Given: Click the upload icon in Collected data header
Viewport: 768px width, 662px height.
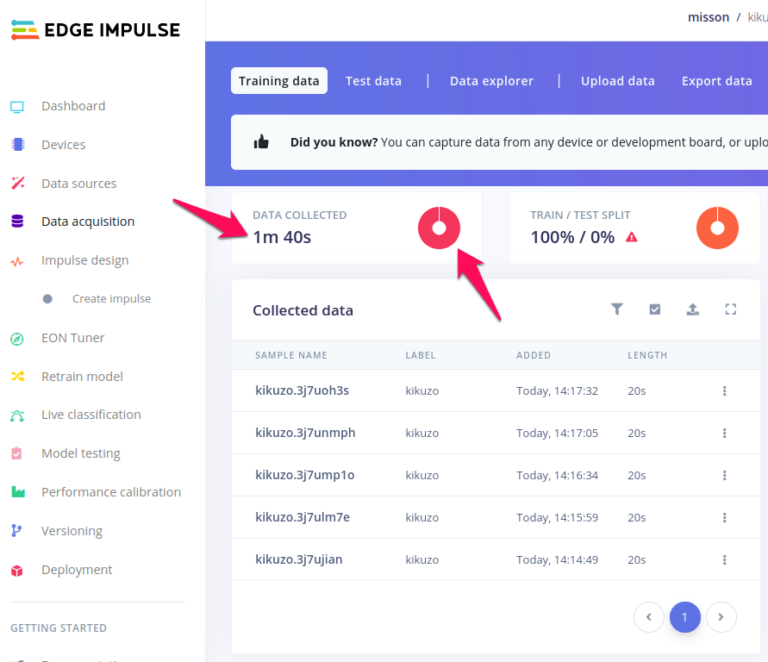Looking at the screenshot, I should click(693, 310).
